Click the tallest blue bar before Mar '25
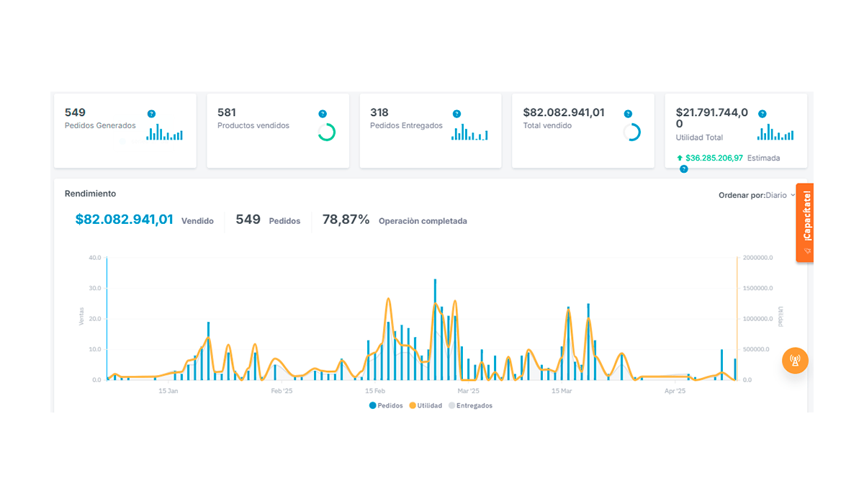864x504 pixels. pos(435,329)
